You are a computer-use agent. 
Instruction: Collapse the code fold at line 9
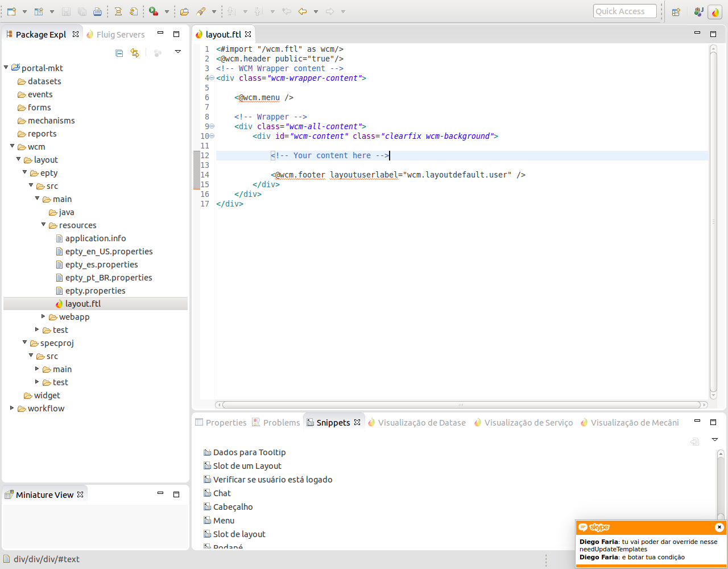(212, 126)
